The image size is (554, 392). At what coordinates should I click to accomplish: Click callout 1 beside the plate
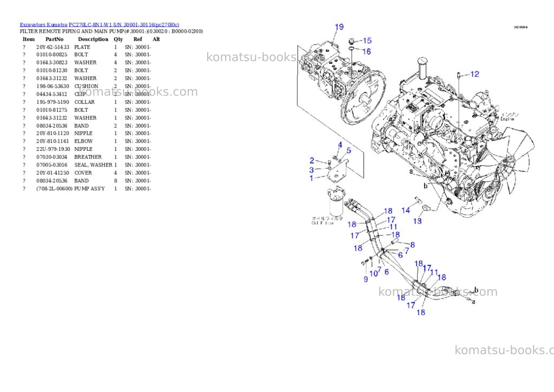click(311, 178)
